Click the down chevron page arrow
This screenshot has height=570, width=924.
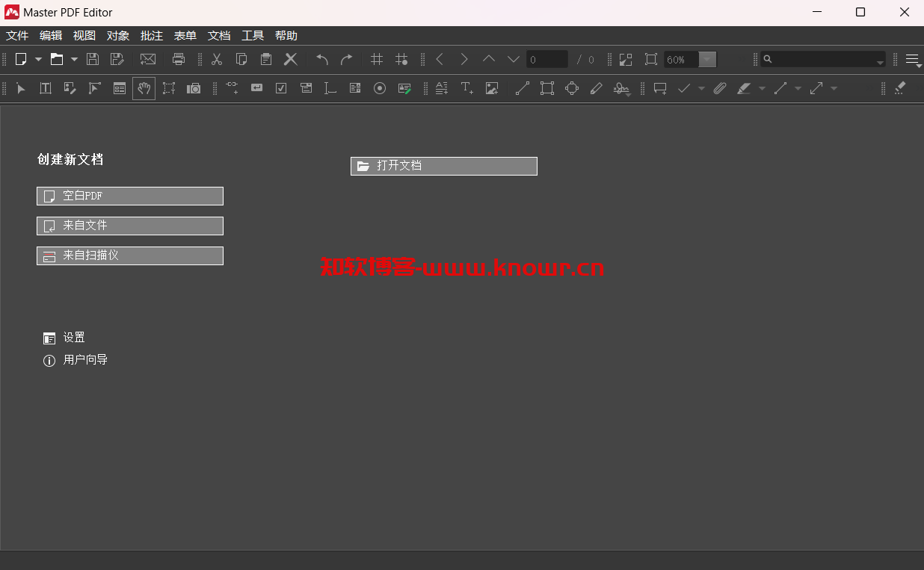514,59
